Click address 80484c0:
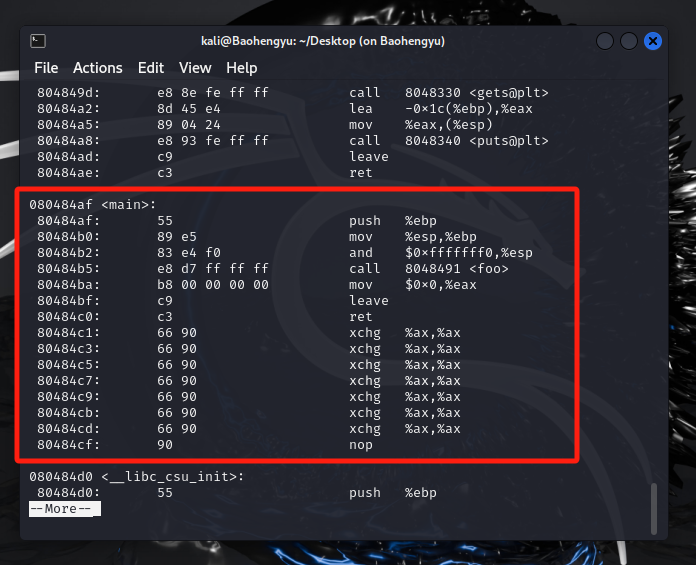Image resolution: width=696 pixels, height=565 pixels. pyautogui.click(x=69, y=317)
